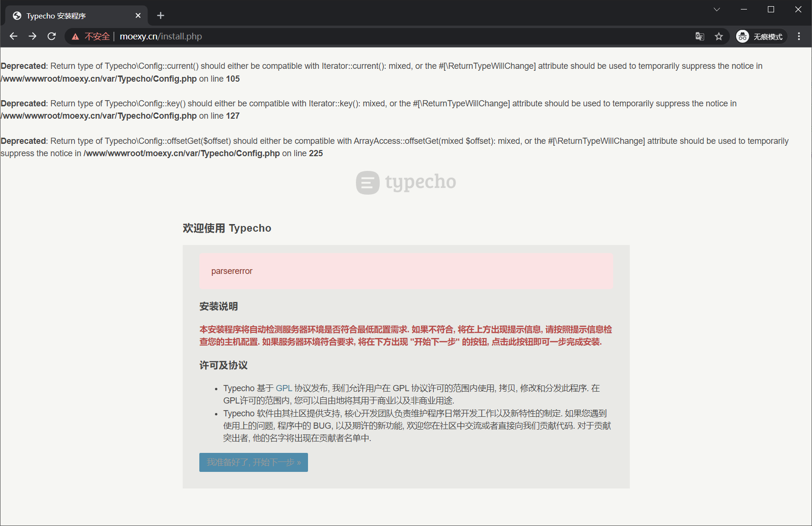The width and height of the screenshot is (812, 526).
Task: Close the Typecho 安装程序 tab
Action: 138,16
